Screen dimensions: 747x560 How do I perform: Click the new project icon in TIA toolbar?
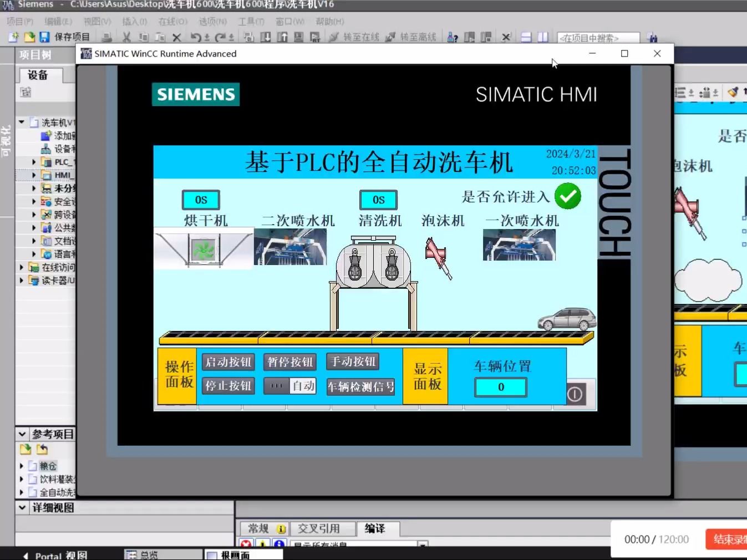click(x=13, y=37)
